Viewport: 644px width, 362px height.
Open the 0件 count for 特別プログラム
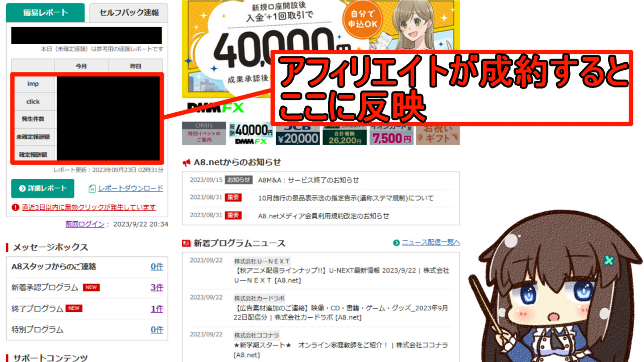157,330
